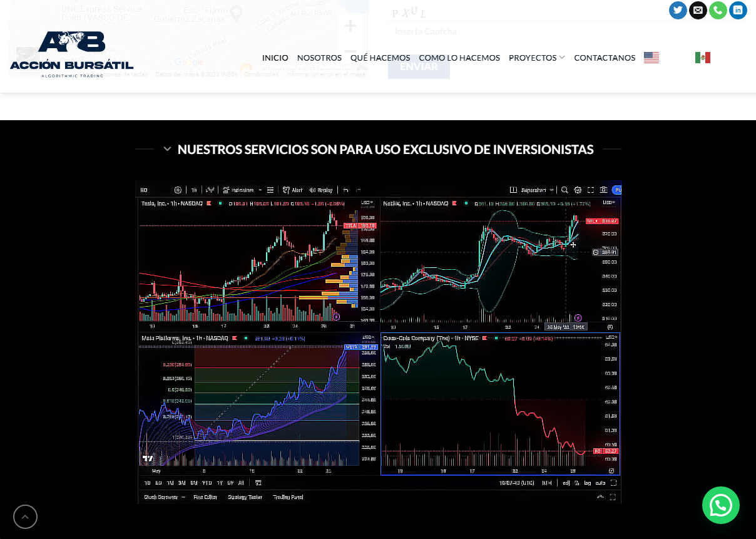Open the Stock Screener dropdown arrow

(183, 497)
